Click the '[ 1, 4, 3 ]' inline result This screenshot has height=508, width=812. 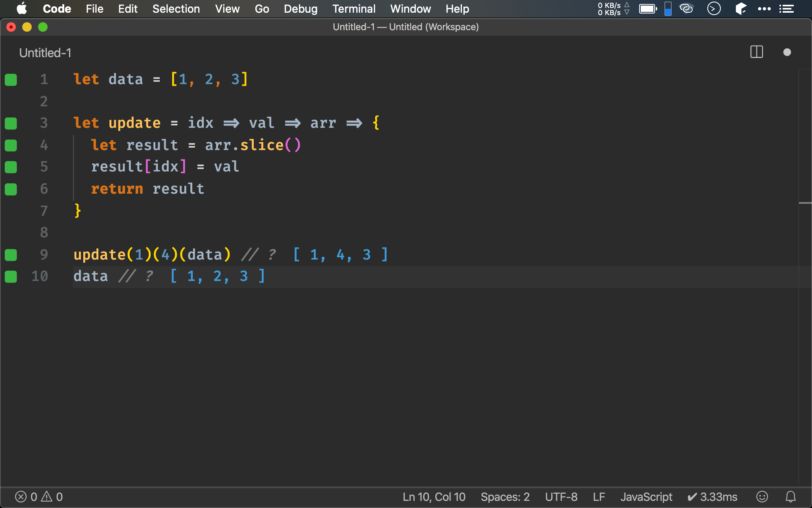click(x=341, y=255)
